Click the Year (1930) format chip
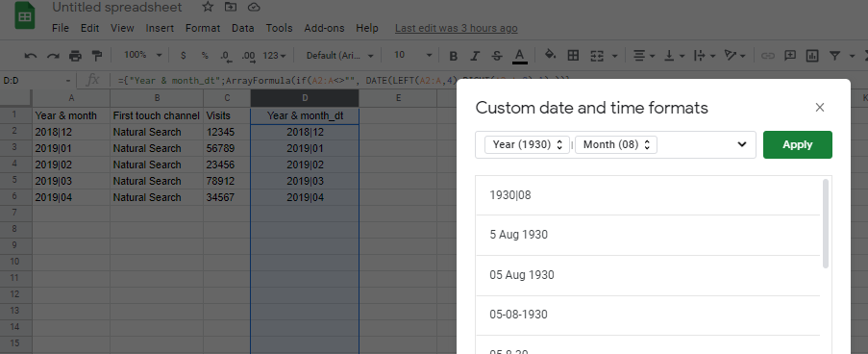 [527, 144]
